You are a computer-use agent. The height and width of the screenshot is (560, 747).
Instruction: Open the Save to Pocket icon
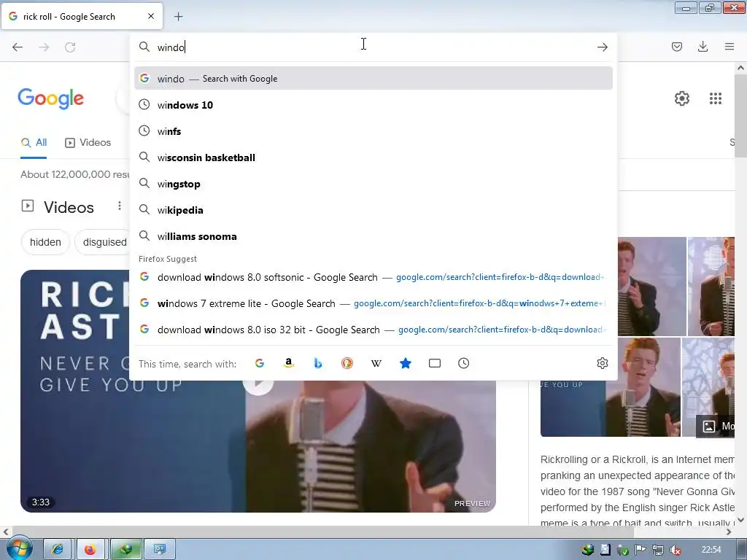click(x=676, y=47)
